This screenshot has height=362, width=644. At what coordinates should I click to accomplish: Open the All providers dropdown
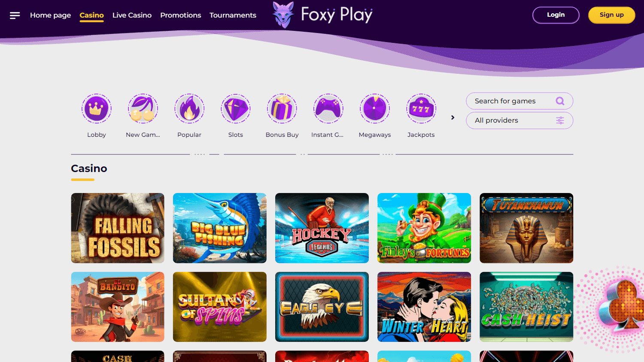pyautogui.click(x=519, y=121)
